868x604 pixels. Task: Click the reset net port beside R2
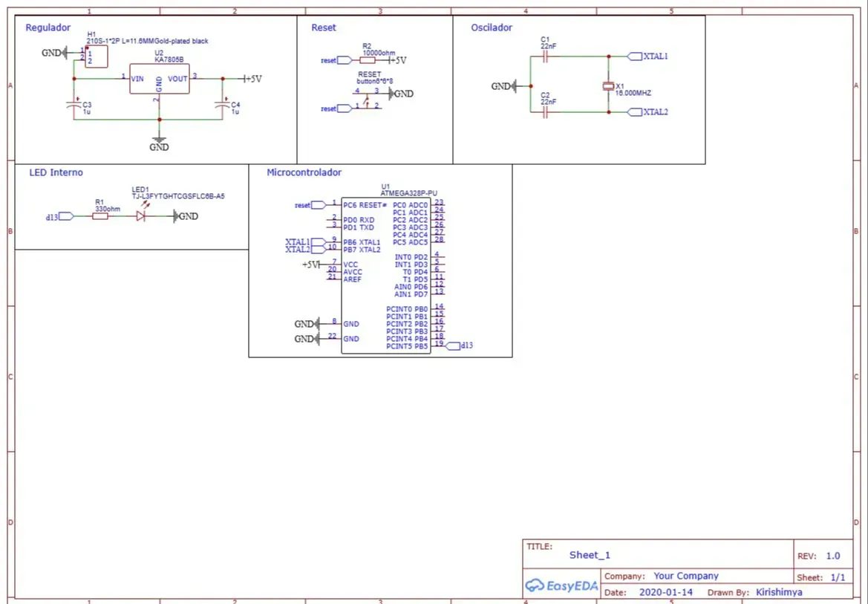coord(336,60)
